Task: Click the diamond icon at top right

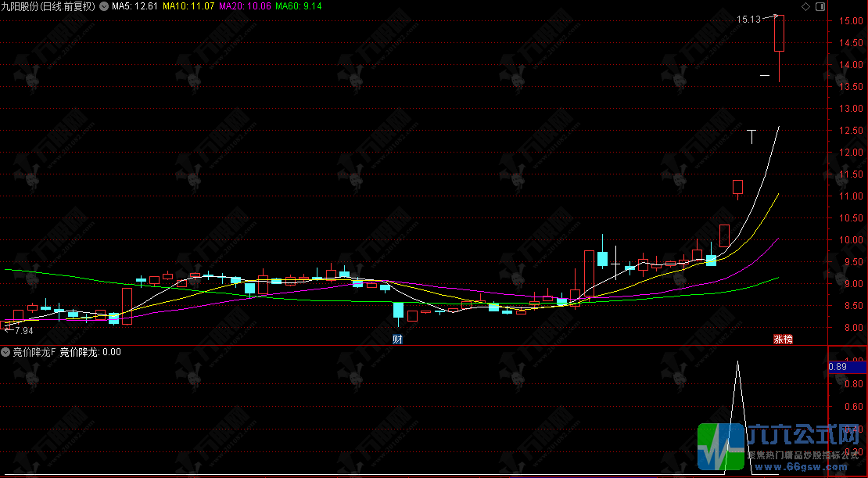Action: tap(806, 6)
